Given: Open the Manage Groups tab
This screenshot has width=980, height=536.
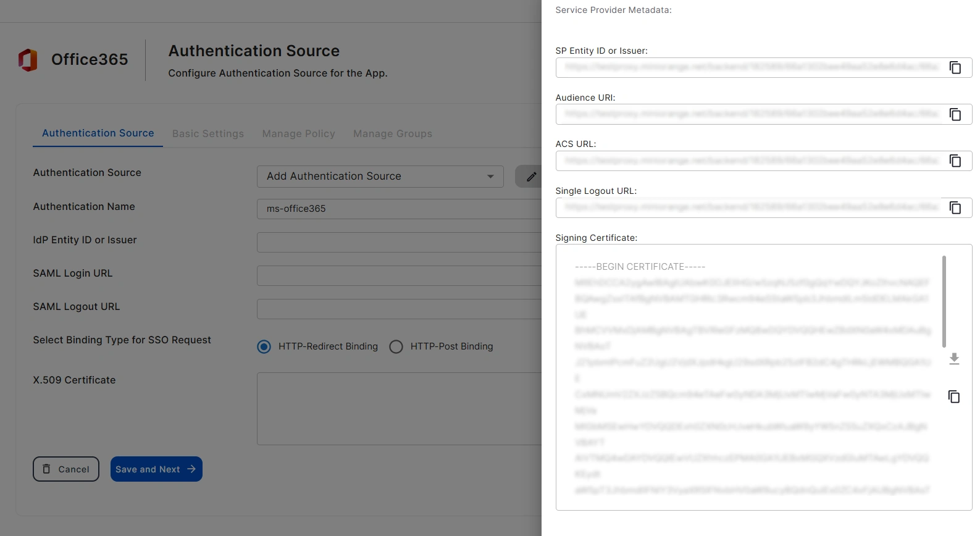Looking at the screenshot, I should coord(393,134).
